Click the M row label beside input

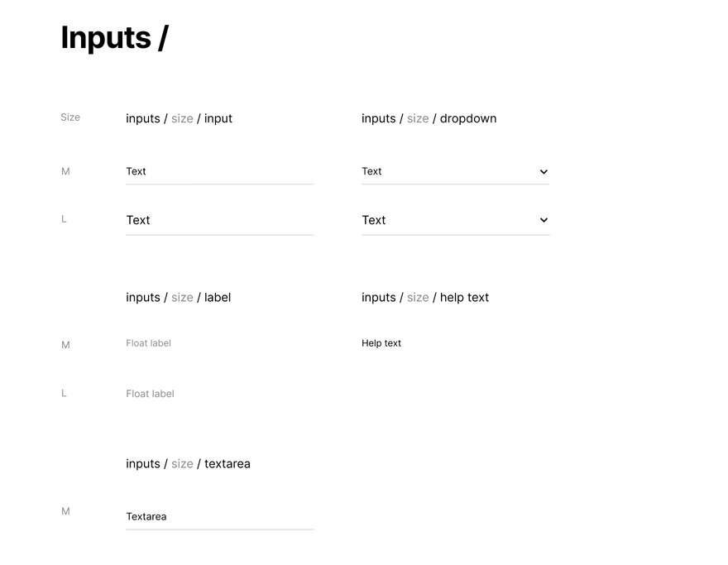65,172
